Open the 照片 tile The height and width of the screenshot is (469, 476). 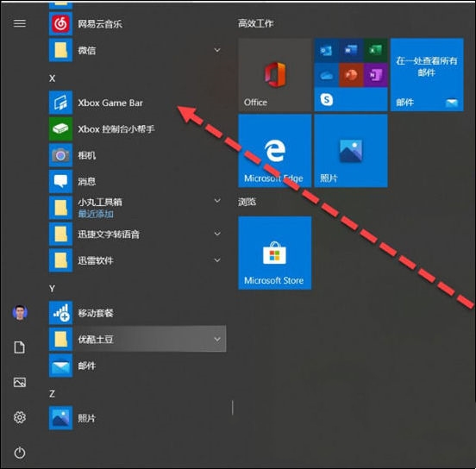click(x=351, y=151)
